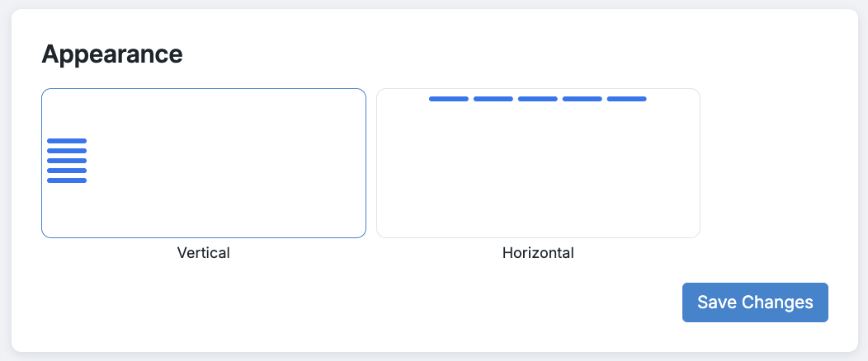Viewport: 868px width, 361px height.
Task: Click the top navigation bar row in Horizontal preview
Action: (538, 99)
